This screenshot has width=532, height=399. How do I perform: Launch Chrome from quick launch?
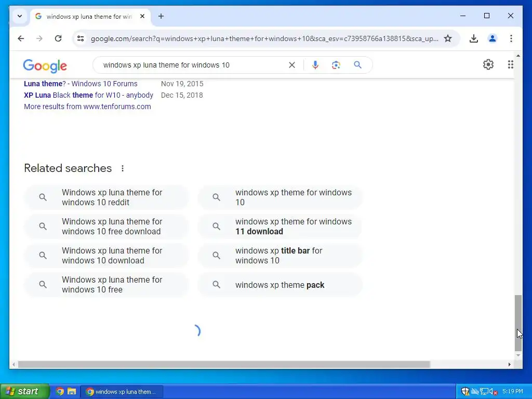tap(60, 391)
